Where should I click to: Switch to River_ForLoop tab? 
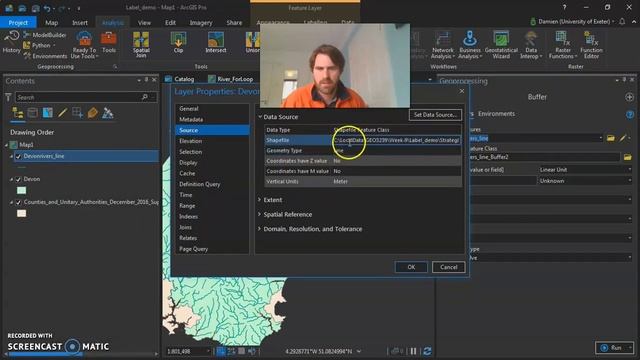coord(231,79)
